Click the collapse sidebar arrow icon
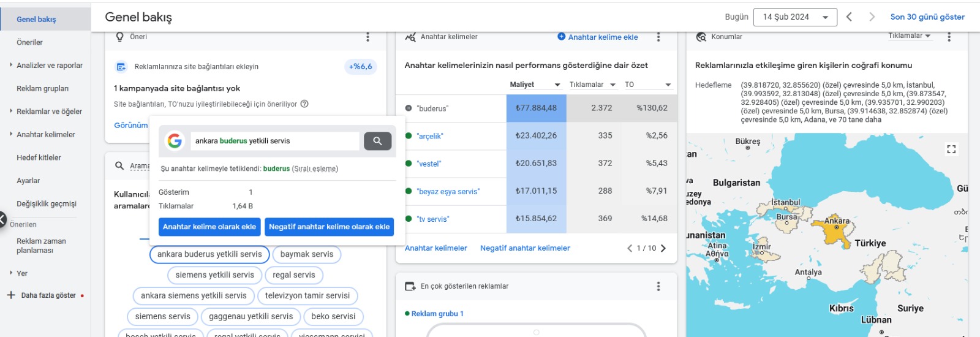 point(2,219)
